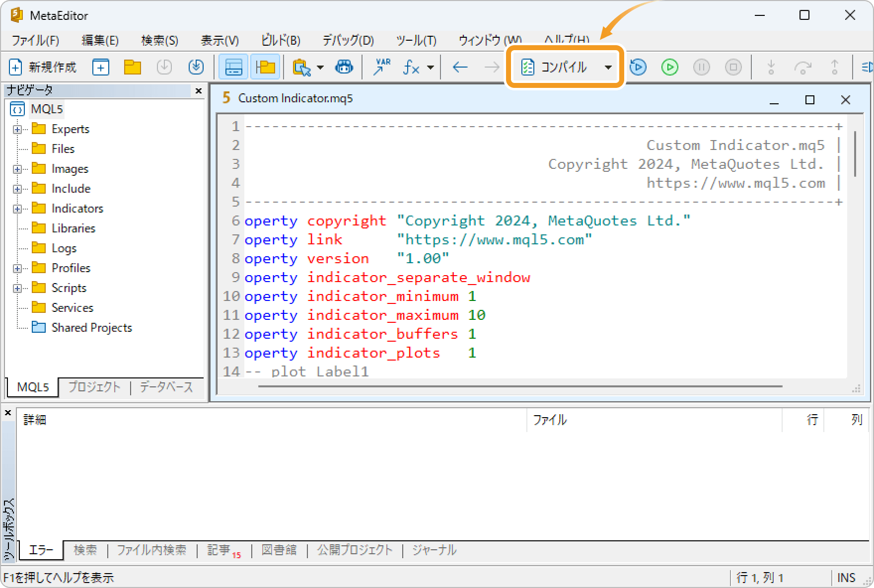This screenshot has width=874, height=588.
Task: Click the grayed save icon
Action: tap(164, 67)
